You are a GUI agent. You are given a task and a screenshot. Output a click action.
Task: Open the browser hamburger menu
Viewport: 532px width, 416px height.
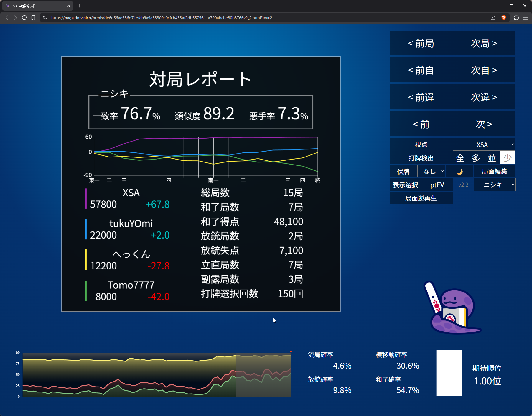coord(525,18)
